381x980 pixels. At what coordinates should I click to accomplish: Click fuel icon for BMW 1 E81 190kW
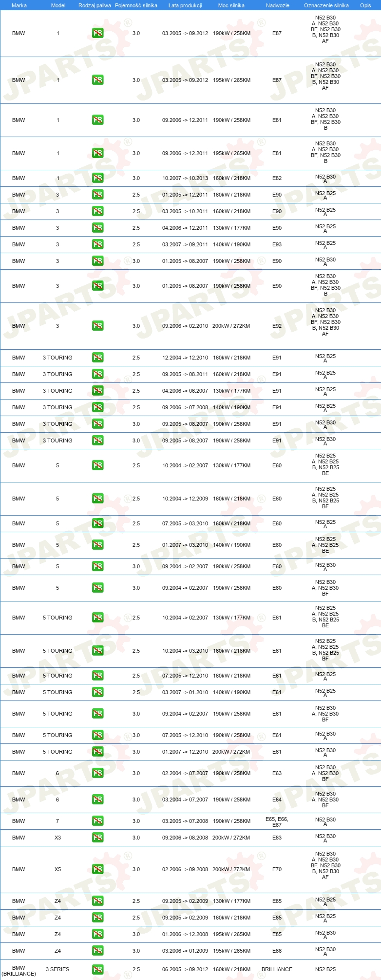coord(97,120)
